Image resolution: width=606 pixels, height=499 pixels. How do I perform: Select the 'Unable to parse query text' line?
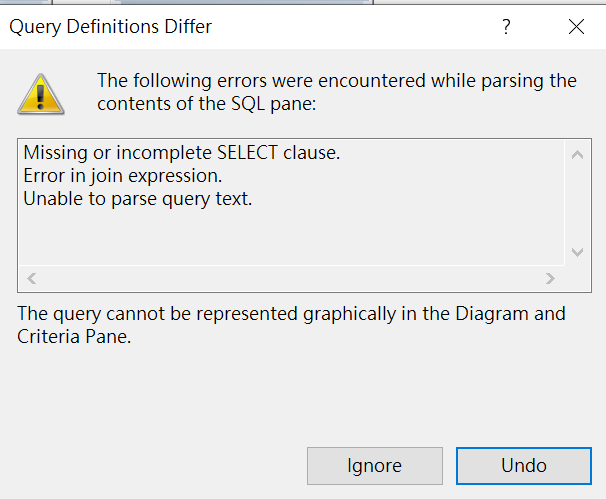(137, 199)
